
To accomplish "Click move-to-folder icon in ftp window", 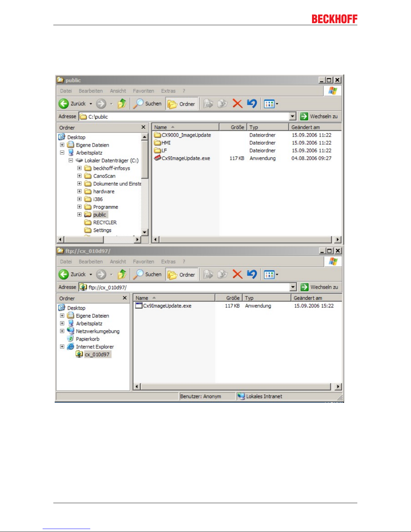I will coord(208,275).
